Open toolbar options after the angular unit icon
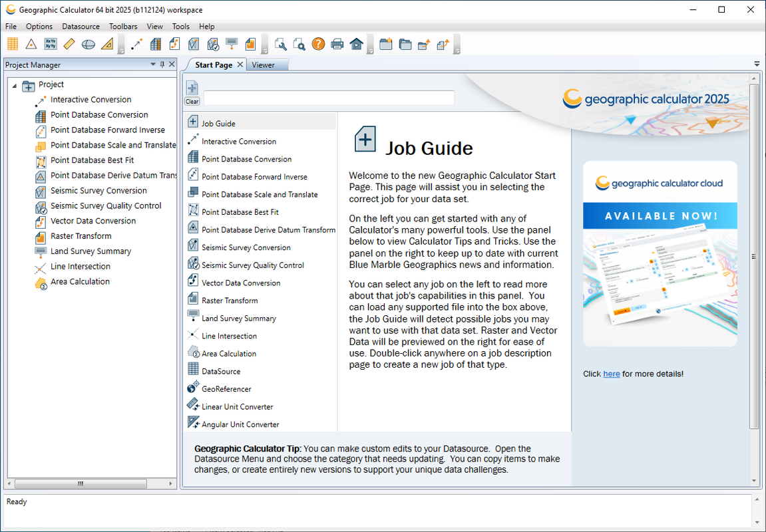Screen dimensions: 766x532 click(121, 45)
